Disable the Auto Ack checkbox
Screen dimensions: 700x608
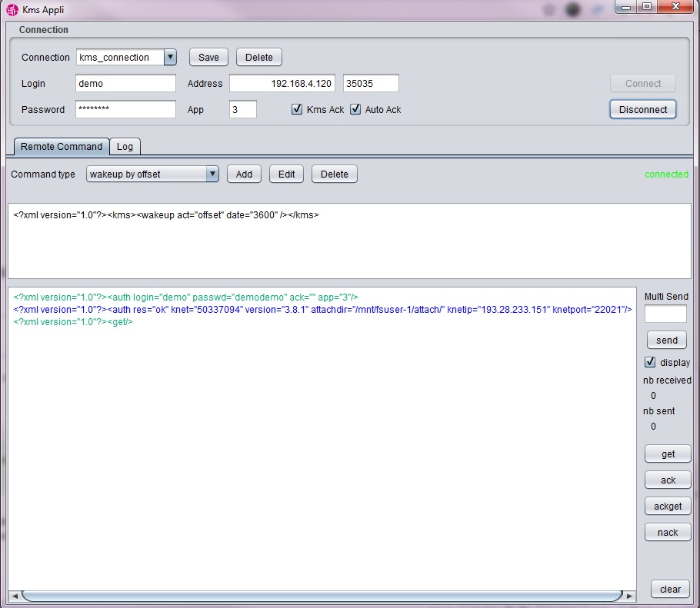click(355, 110)
